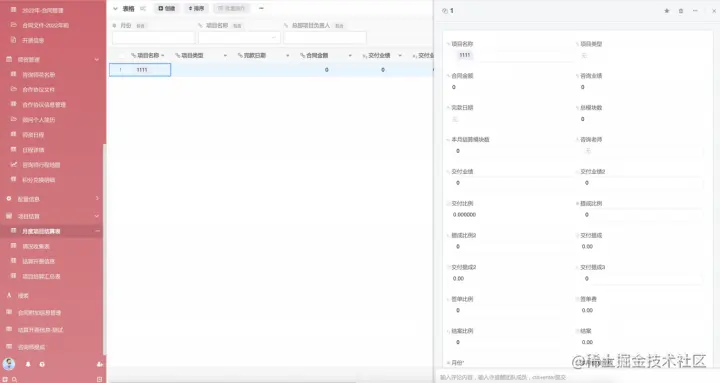
Task: Open the 项目名称 column header arrow
Action: 163,56
